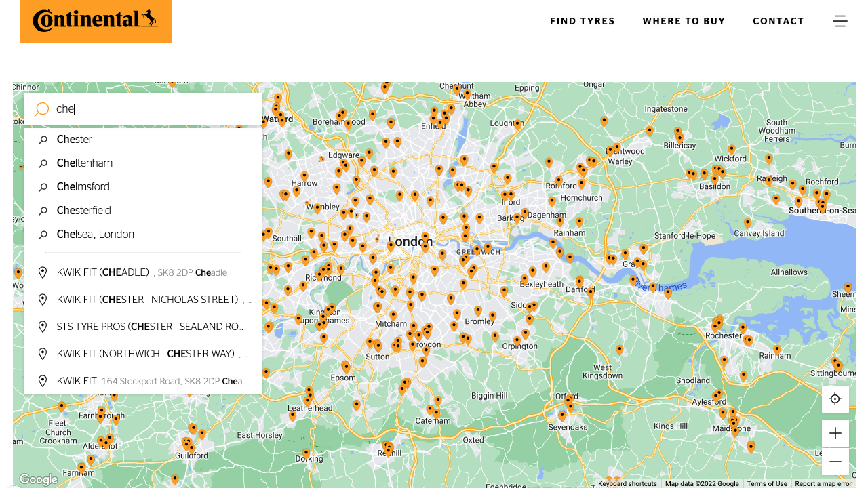Click pin icon beside KWIK FIT Nicholas Street

pos(43,300)
